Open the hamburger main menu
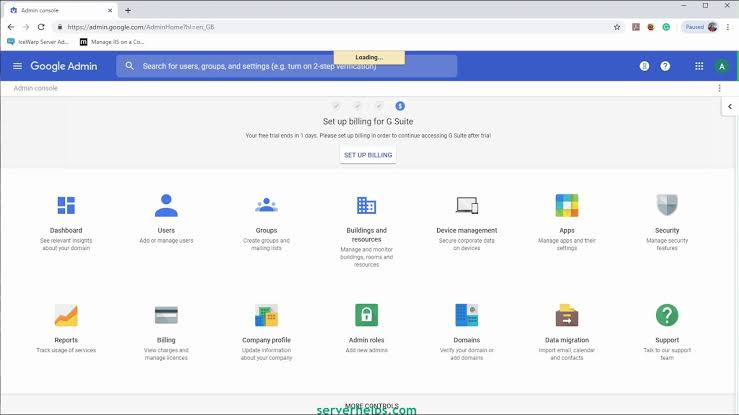The height and width of the screenshot is (415, 739). pos(17,66)
